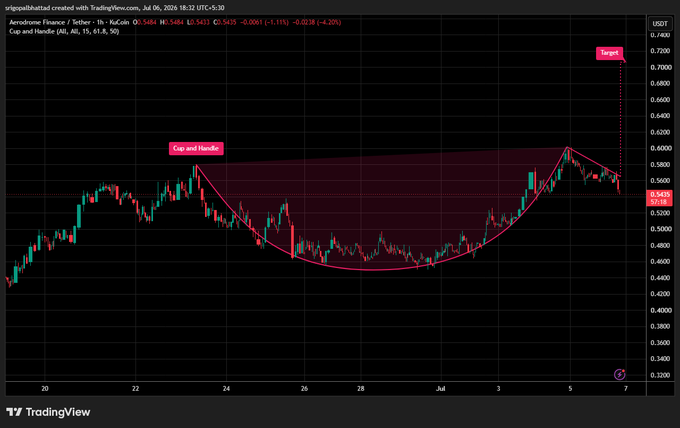Click the Aerodrome Finance / Tether symbol title
The height and width of the screenshot is (428, 680).
pos(50,22)
